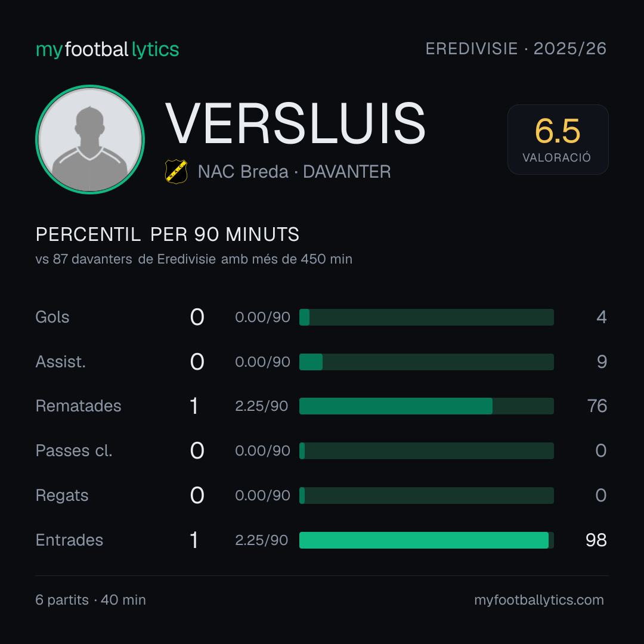Click the myfootballytics logo
Viewport: 644px width, 644px height.
pyautogui.click(x=107, y=49)
